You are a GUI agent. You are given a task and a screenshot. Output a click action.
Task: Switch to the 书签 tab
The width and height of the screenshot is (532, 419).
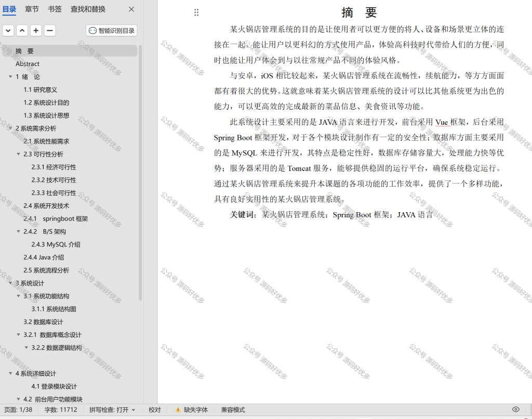(55, 9)
